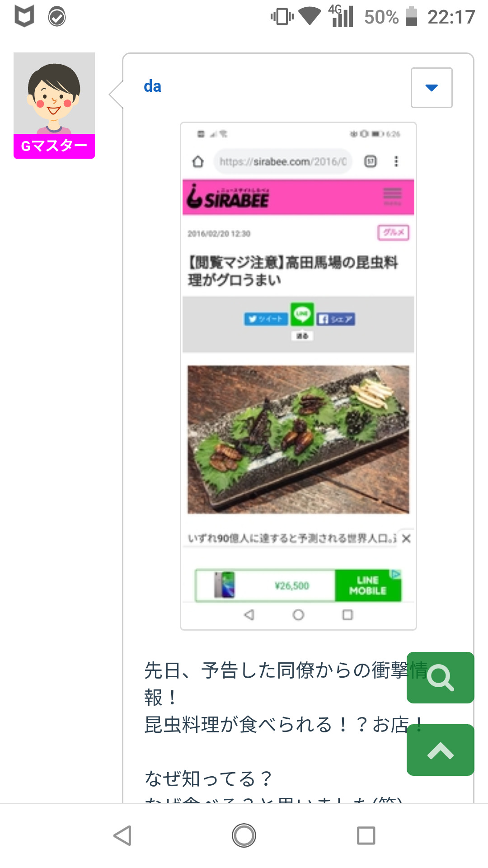Open the post options dropdown arrow
The image size is (488, 868).
click(432, 88)
